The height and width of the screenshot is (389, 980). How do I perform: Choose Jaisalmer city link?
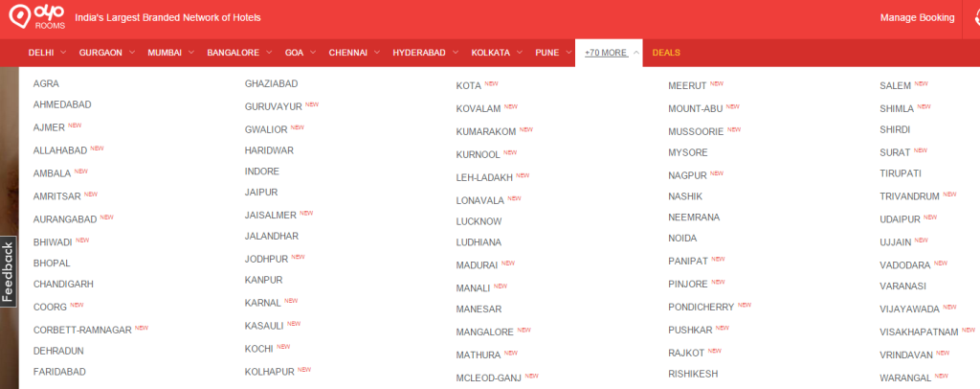pos(271,216)
